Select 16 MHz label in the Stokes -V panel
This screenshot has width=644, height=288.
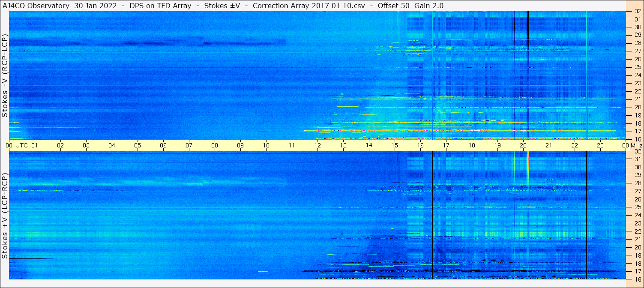[x=637, y=139]
